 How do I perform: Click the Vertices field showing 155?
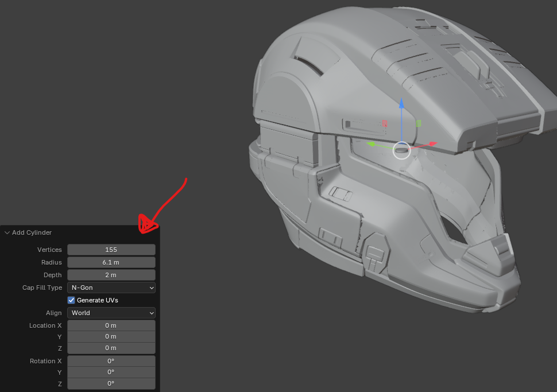(111, 250)
